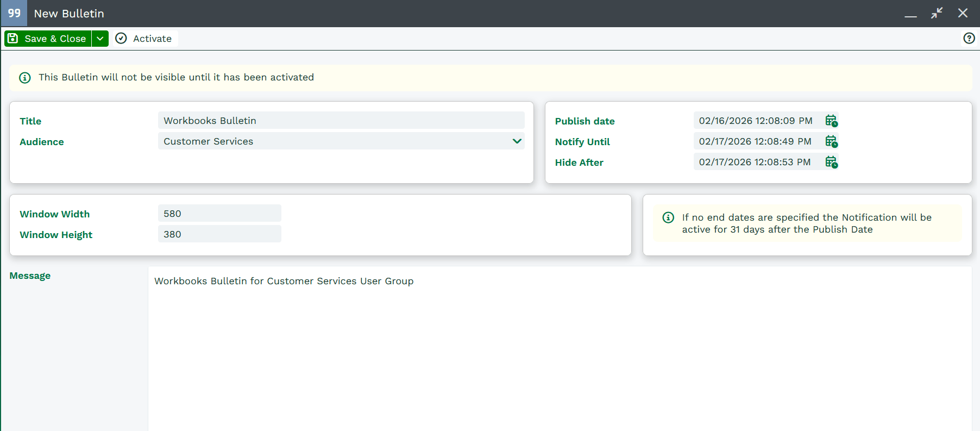This screenshot has width=980, height=431.
Task: Click the 99 bulletin window icon
Action: 14,13
